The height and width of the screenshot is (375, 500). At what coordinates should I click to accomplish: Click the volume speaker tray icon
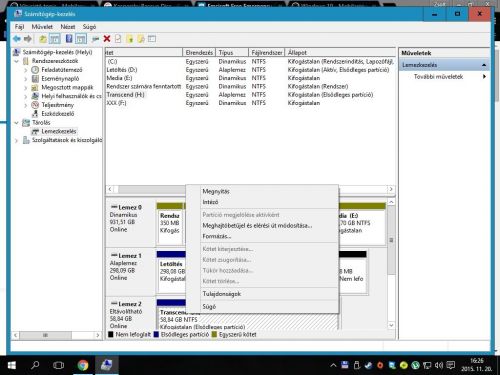coord(439,365)
